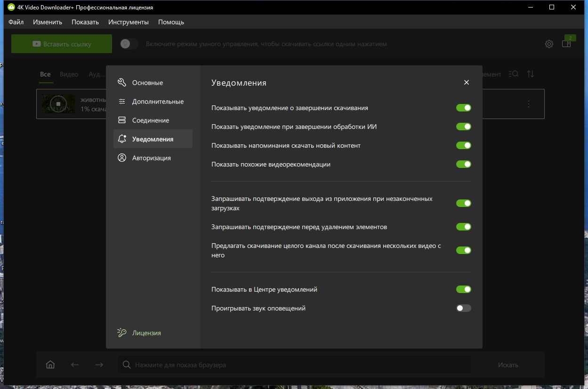Enable the notification sound toggle
The image size is (588, 389).
463,308
